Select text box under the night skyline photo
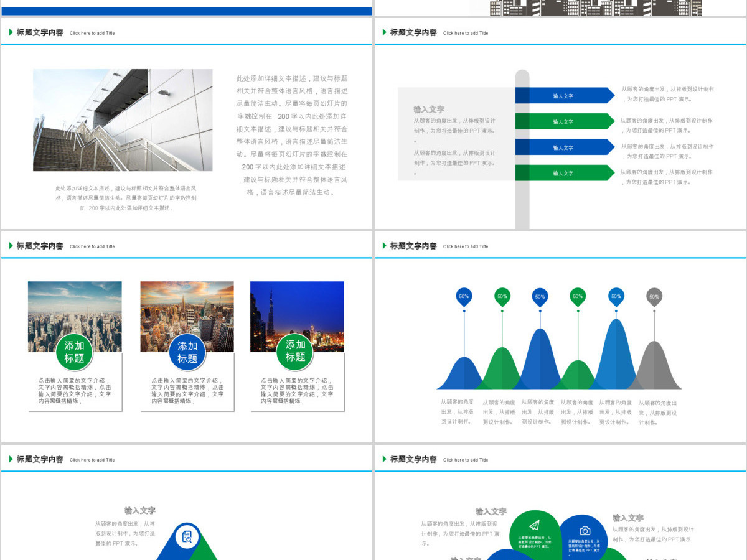The image size is (747, 560). (297, 390)
